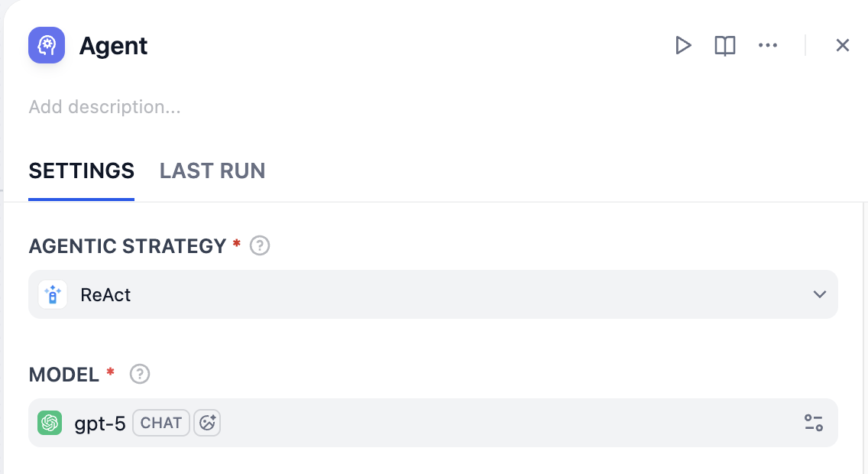The width and height of the screenshot is (868, 474).
Task: Show the Model help question mark tooltip
Action: click(x=140, y=375)
